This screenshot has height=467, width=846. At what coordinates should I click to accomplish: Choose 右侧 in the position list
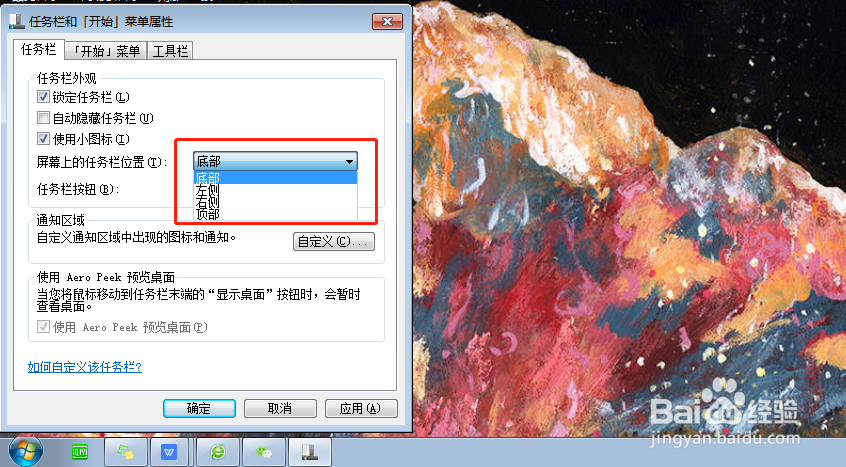point(275,202)
